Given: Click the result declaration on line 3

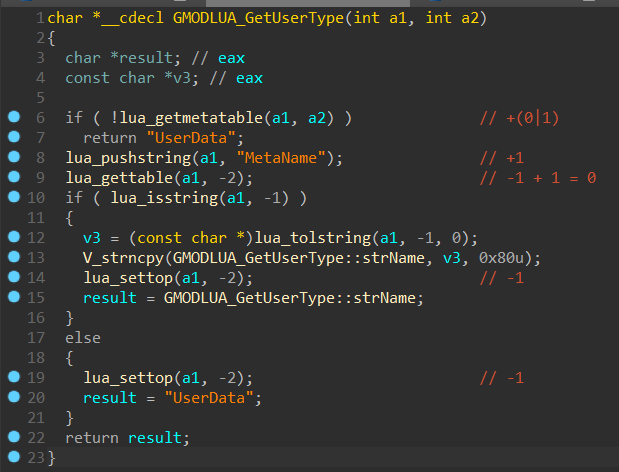Looking at the screenshot, I should [146, 58].
